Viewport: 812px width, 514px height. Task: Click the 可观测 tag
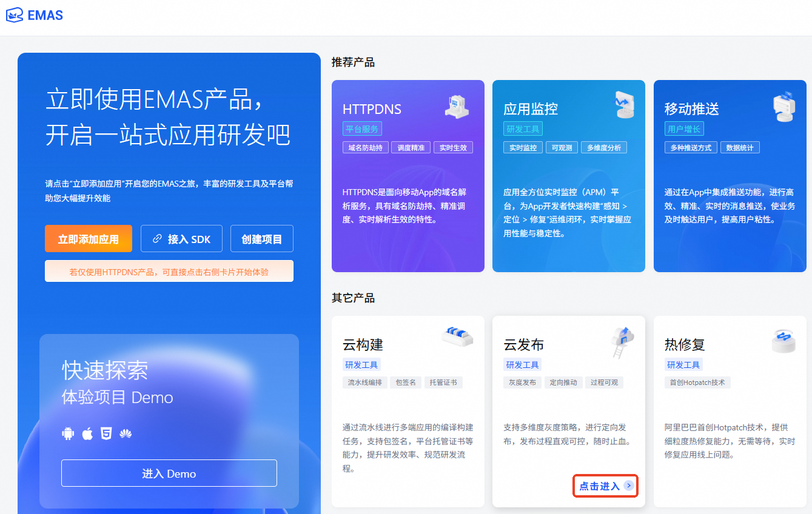[562, 147]
